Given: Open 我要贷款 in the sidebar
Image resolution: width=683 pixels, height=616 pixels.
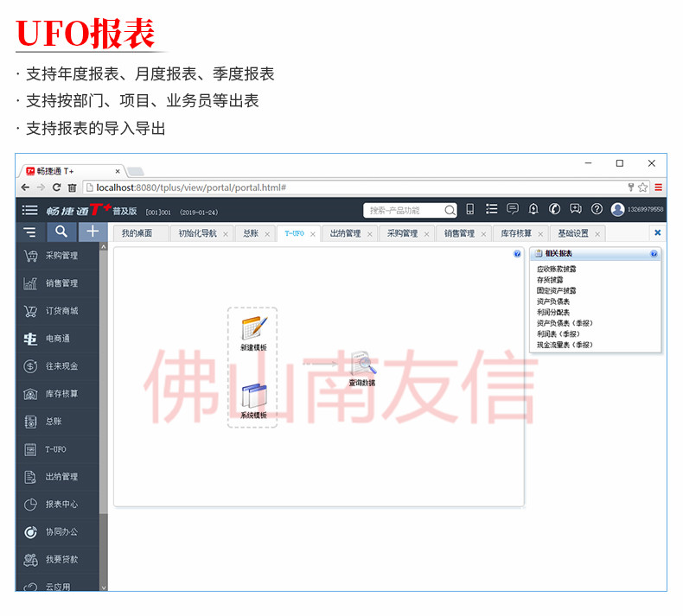Looking at the screenshot, I should pyautogui.click(x=58, y=559).
